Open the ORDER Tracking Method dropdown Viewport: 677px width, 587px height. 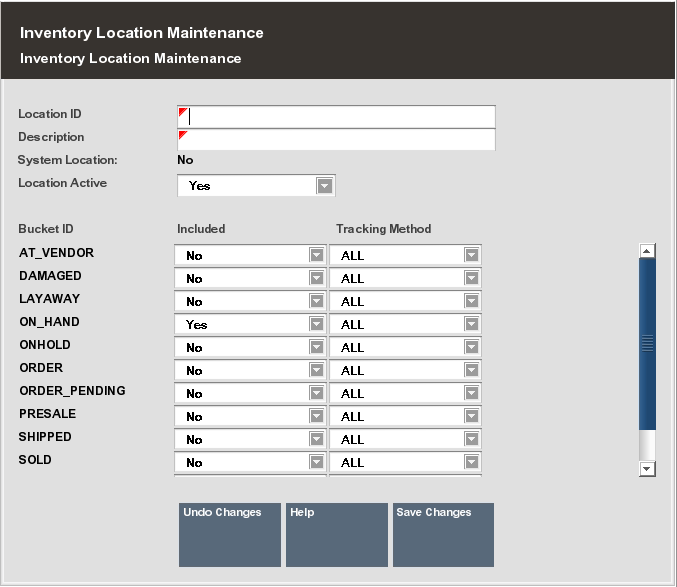coord(405,370)
